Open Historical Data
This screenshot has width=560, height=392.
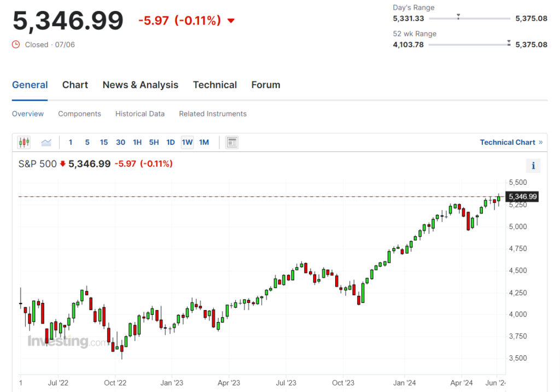pyautogui.click(x=140, y=114)
